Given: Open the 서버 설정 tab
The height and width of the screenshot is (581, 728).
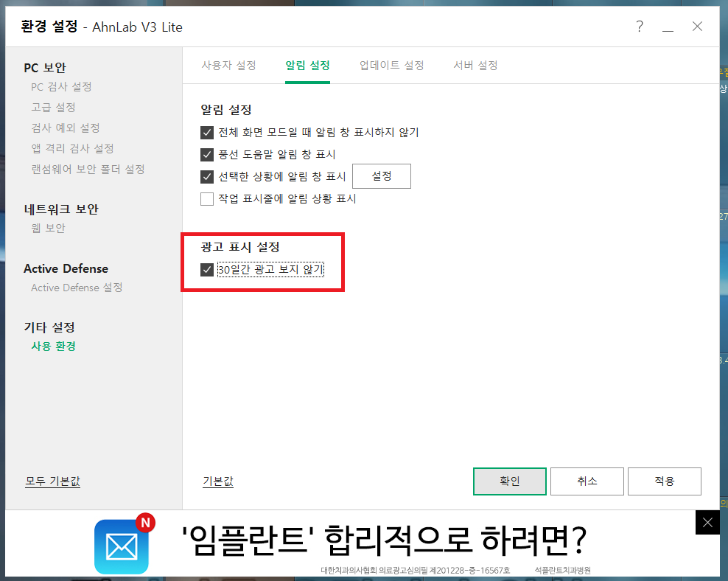Looking at the screenshot, I should click(x=475, y=66).
